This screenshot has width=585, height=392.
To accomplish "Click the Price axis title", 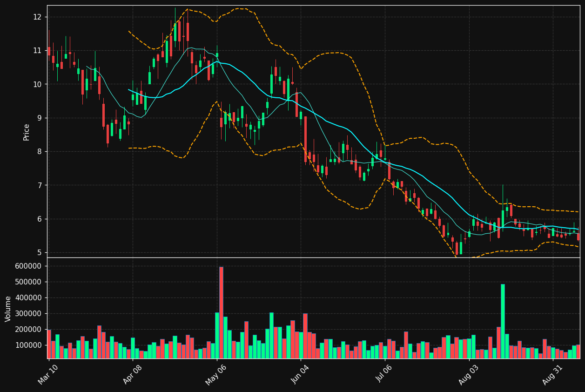I will click(27, 132).
